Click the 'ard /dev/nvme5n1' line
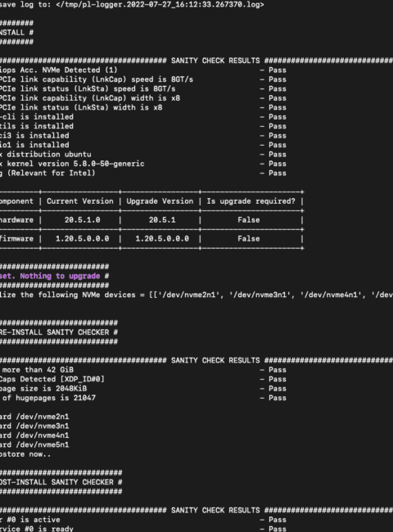The width and height of the screenshot is (393, 532). click(34, 444)
